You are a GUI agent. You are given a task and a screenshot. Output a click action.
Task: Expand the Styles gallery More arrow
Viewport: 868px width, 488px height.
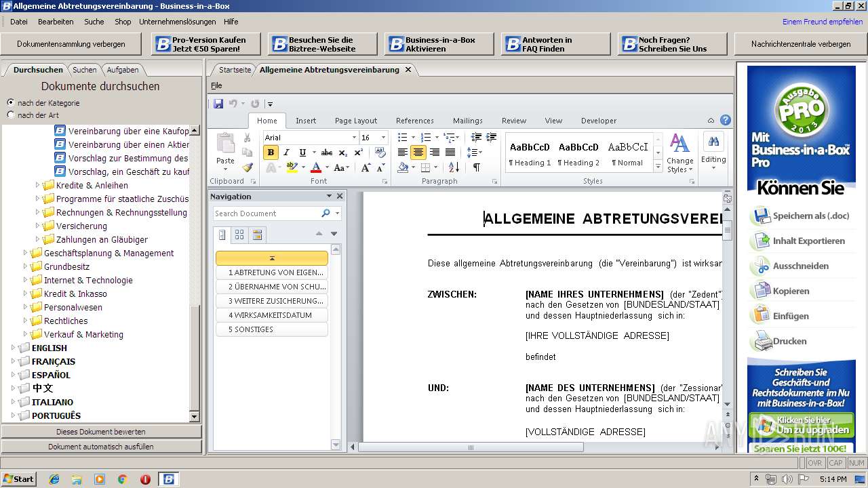[657, 167]
